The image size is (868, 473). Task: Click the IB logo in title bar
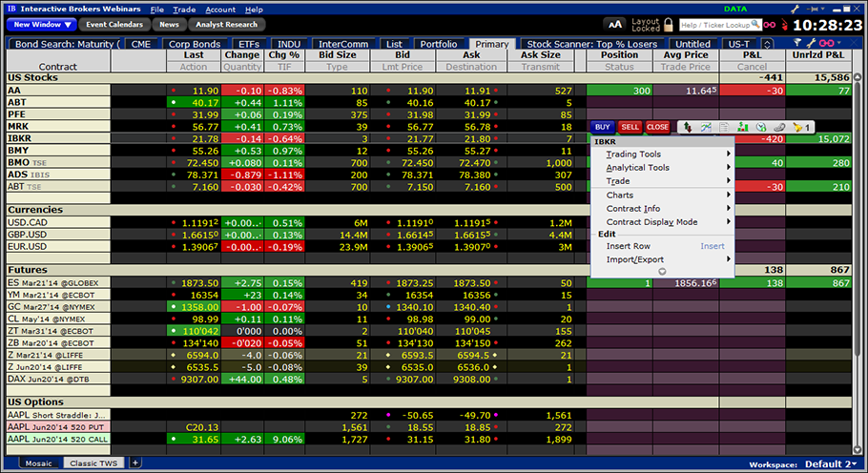[11, 9]
